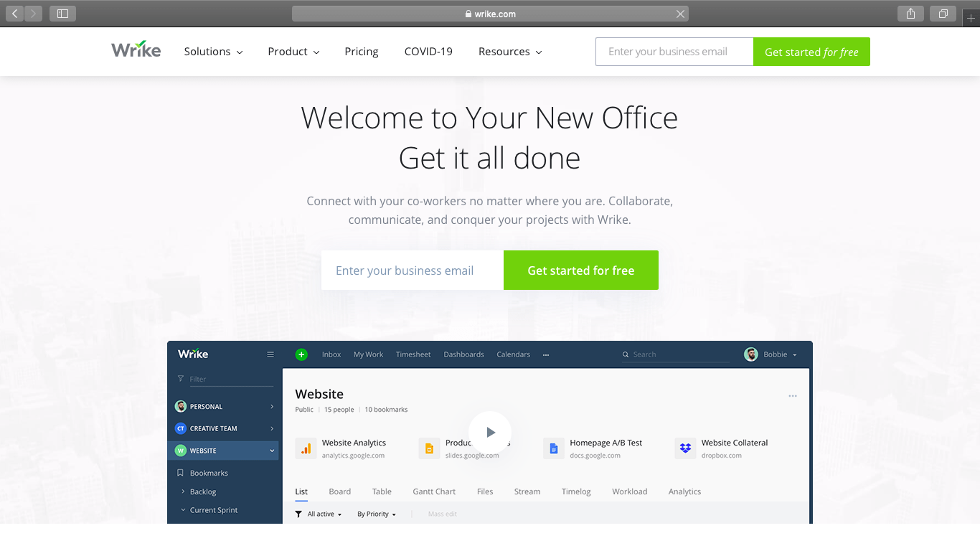Click the Search field in app preview
Viewport: 980px width, 551px height.
pyautogui.click(x=676, y=354)
